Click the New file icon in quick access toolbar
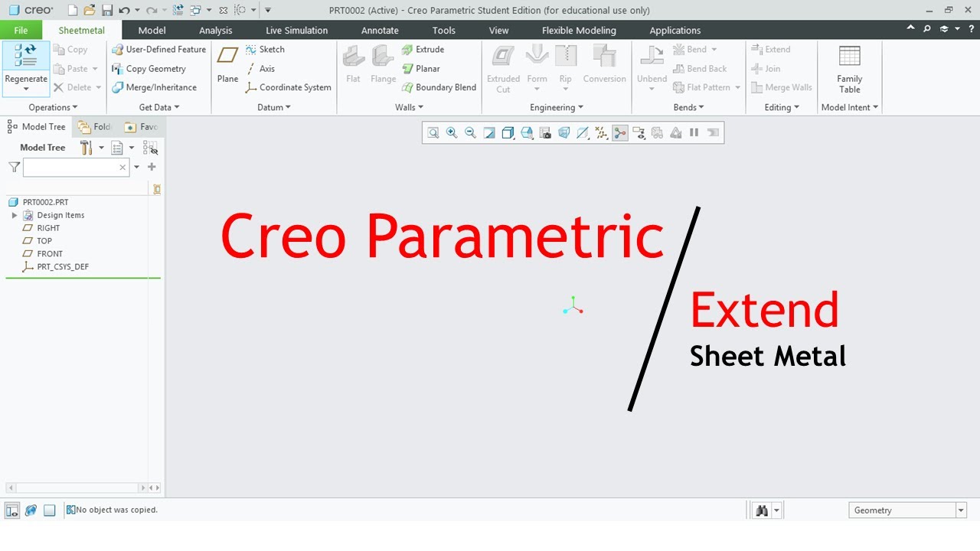 coord(73,10)
